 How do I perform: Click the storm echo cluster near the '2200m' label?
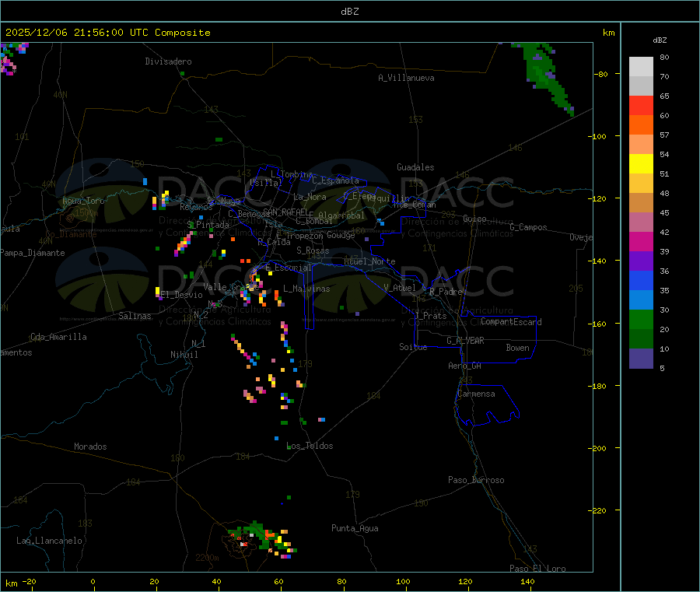262,540
